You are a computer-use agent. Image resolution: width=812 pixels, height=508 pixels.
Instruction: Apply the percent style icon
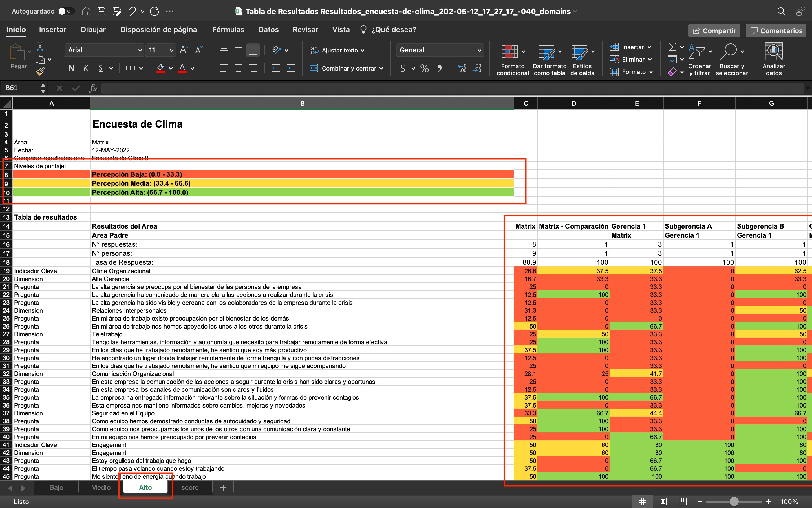[424, 68]
